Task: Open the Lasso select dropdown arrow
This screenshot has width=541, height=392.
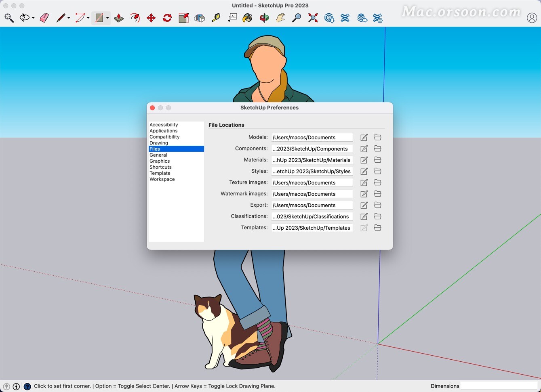Action: click(x=33, y=18)
